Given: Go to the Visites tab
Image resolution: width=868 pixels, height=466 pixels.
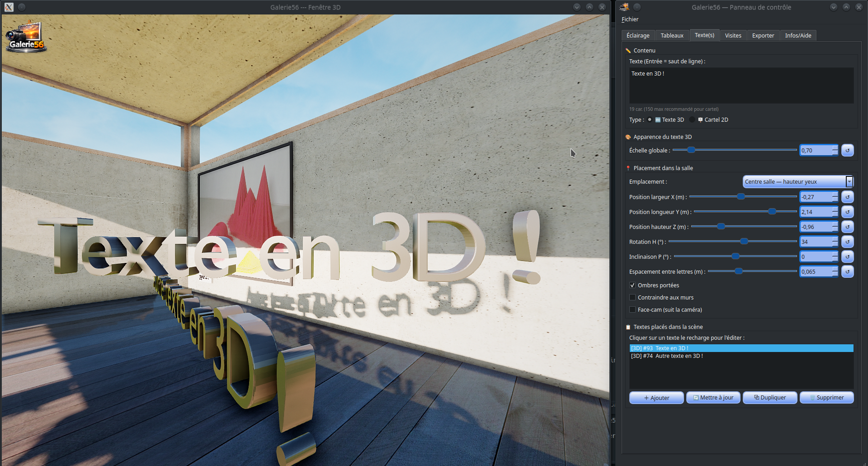Looking at the screenshot, I should pyautogui.click(x=733, y=35).
